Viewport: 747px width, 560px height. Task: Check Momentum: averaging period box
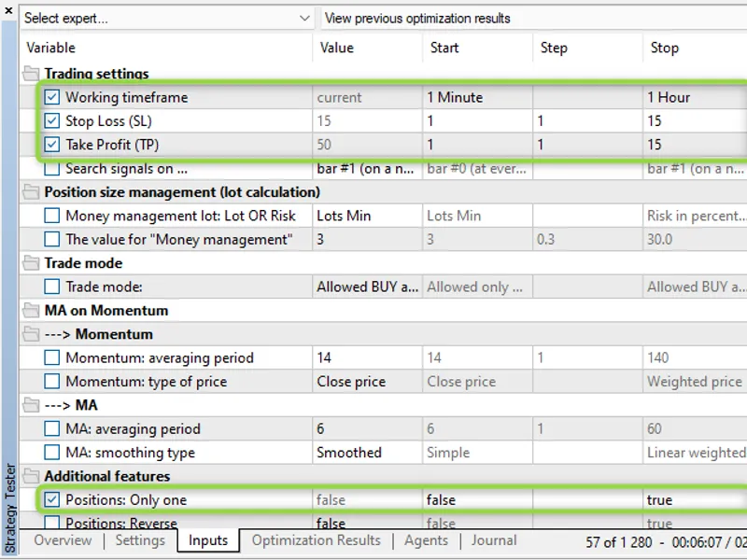click(52, 357)
